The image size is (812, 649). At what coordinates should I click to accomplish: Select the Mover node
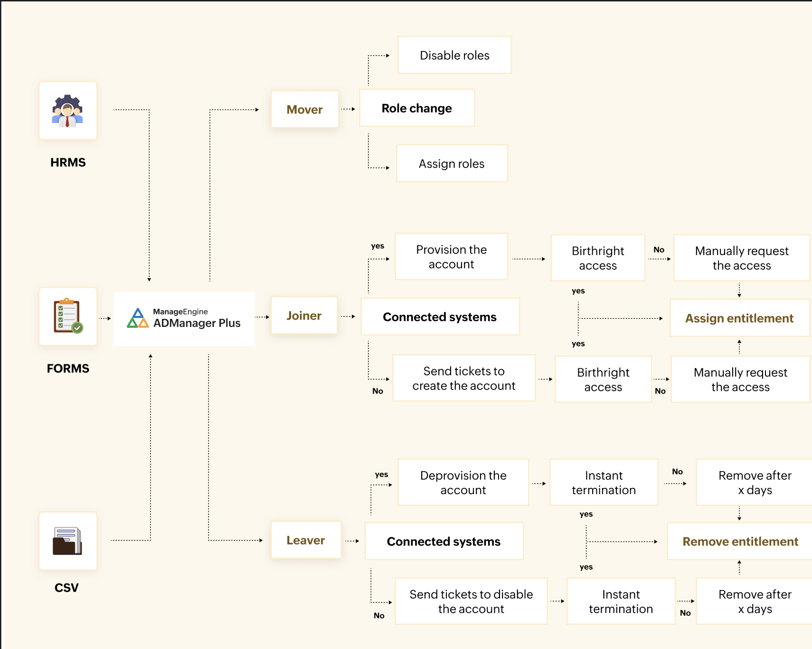304,109
